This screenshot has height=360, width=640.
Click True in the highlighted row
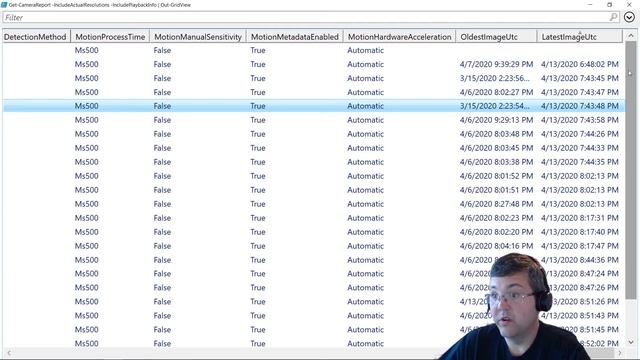(258, 106)
